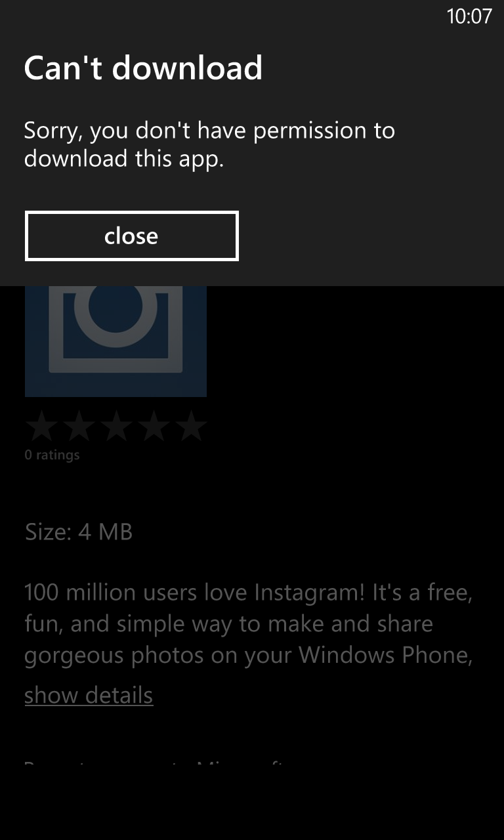Image resolution: width=504 pixels, height=840 pixels.
Task: Tap the 'Size: 4 MB' text
Action: coord(79,532)
